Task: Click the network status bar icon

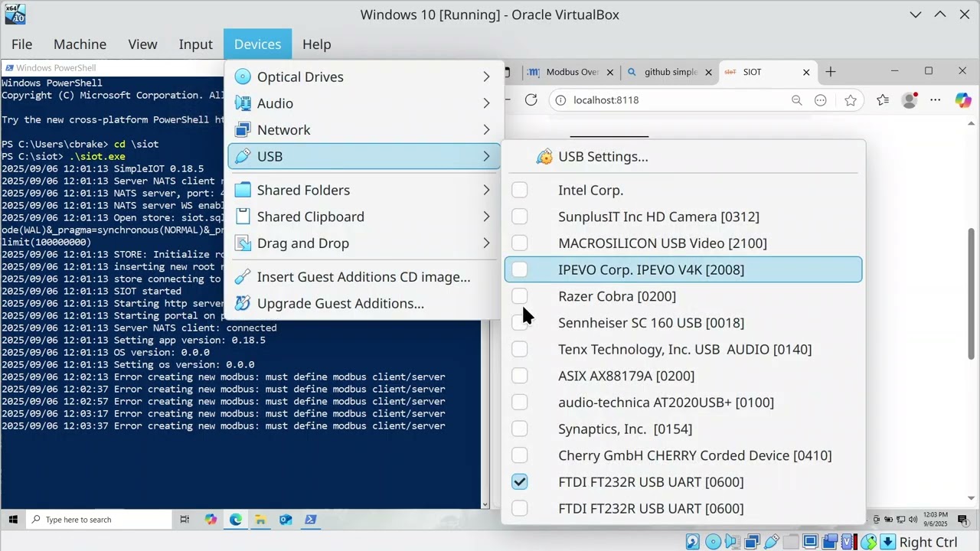Action: pos(752,542)
